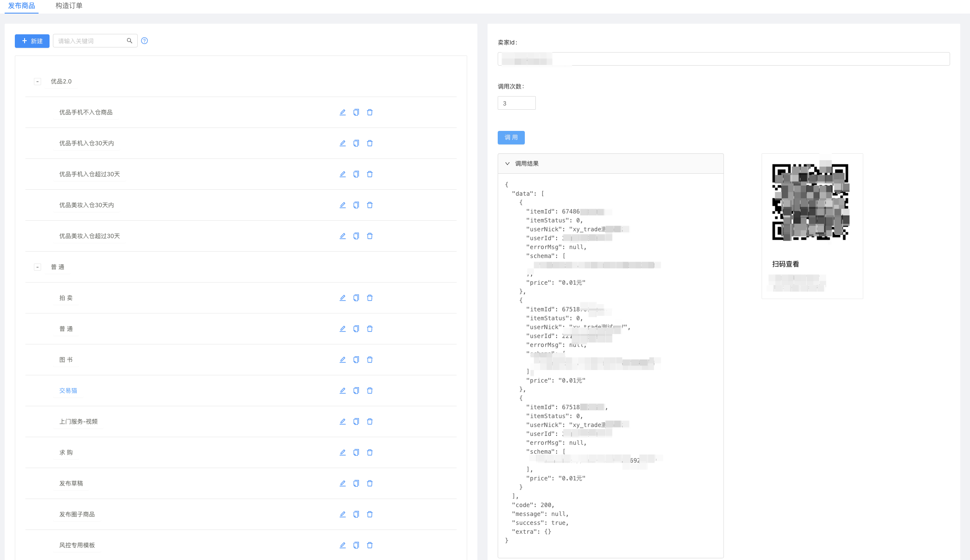Click the 新建 button
Screen dimensions: 970x560
pyautogui.click(x=32, y=41)
